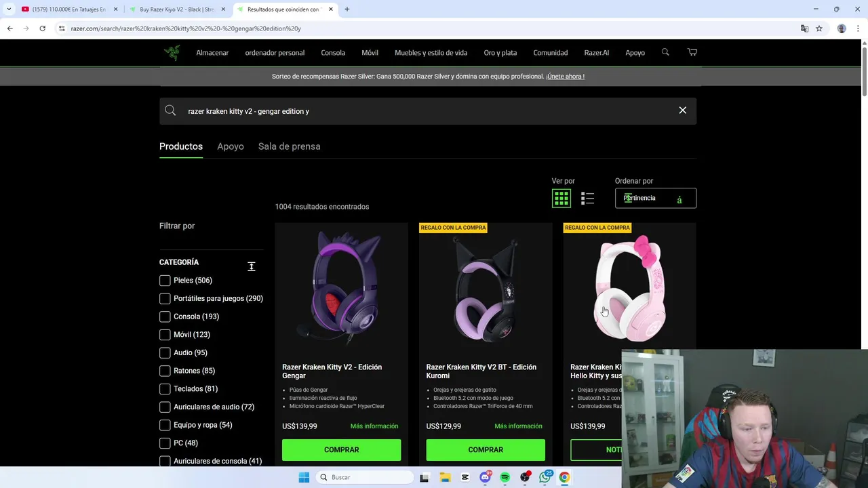Click the Chrome icon in the taskbar
868x488 pixels.
point(564,477)
